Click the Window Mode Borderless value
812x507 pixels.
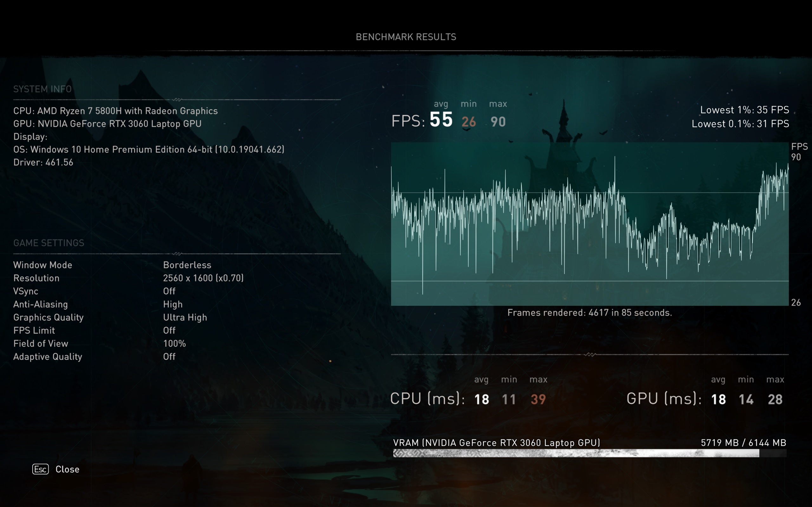click(x=187, y=265)
